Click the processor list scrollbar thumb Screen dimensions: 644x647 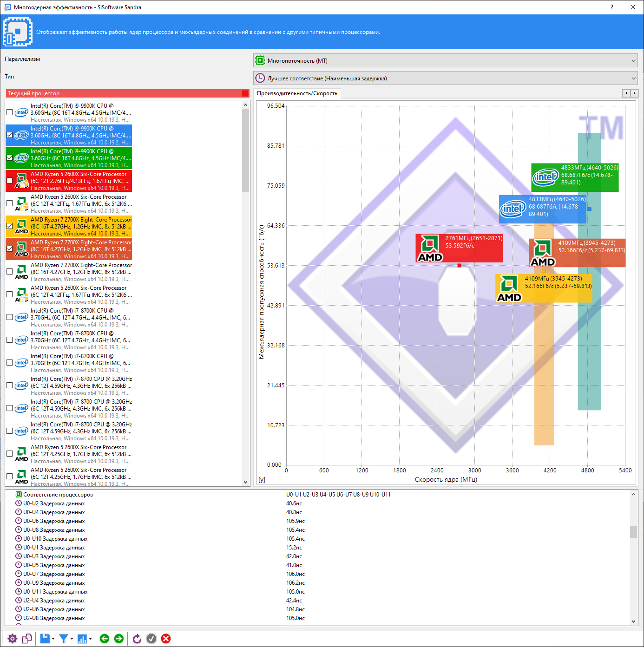[x=246, y=150]
